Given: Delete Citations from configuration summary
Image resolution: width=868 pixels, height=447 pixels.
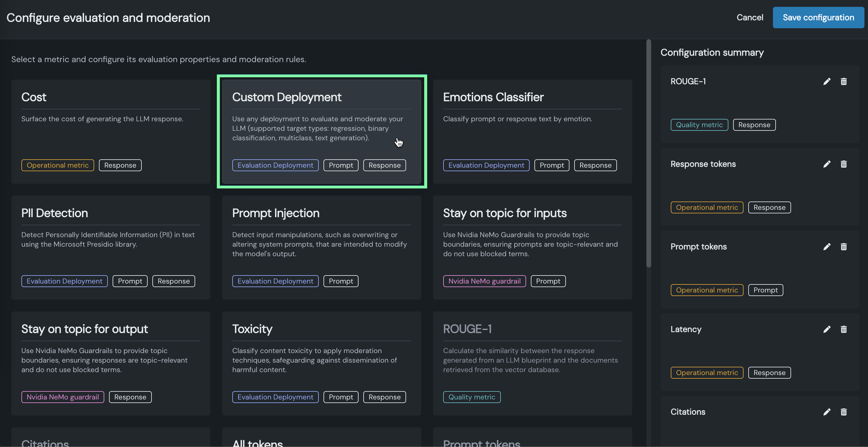Looking at the screenshot, I should pos(843,412).
